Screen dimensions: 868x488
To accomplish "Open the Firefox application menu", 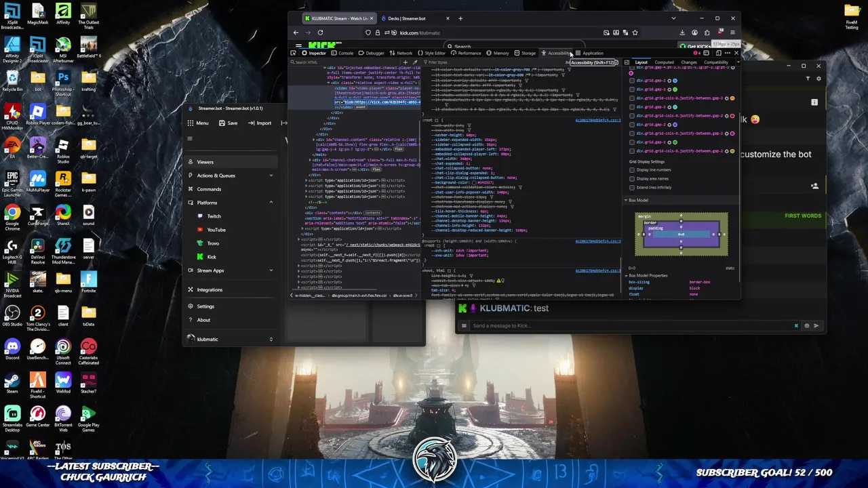I will click(732, 33).
